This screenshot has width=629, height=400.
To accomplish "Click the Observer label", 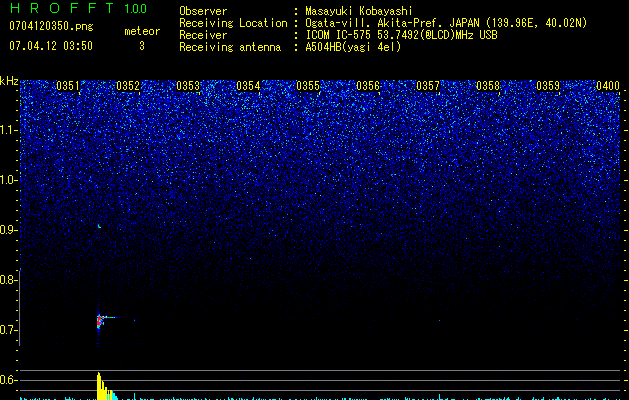I will (203, 11).
